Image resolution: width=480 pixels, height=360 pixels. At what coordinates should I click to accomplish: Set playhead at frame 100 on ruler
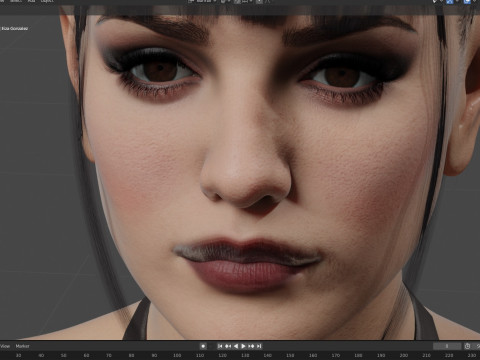point(177,355)
